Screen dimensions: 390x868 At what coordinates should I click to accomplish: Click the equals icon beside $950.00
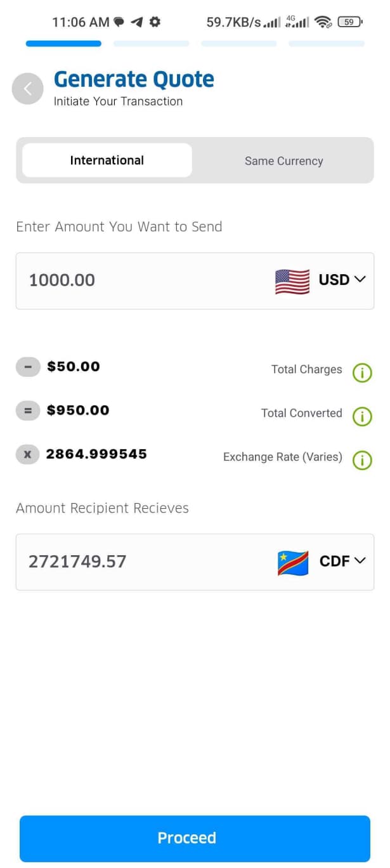(x=27, y=411)
